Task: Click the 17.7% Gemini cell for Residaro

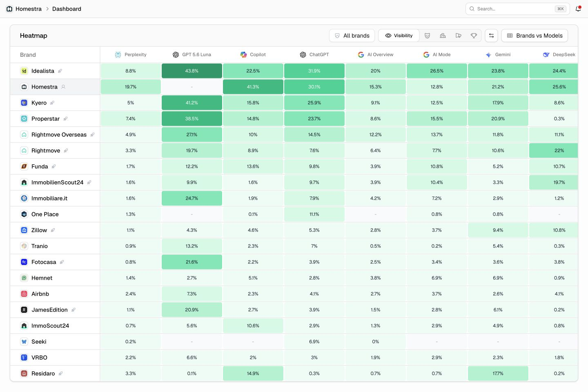Action: 498,374
